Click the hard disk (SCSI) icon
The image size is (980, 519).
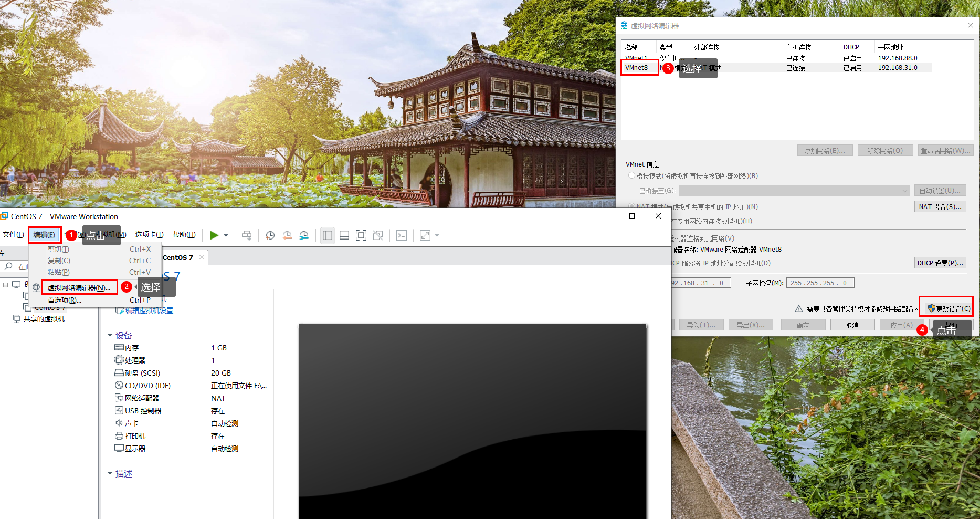(x=119, y=373)
